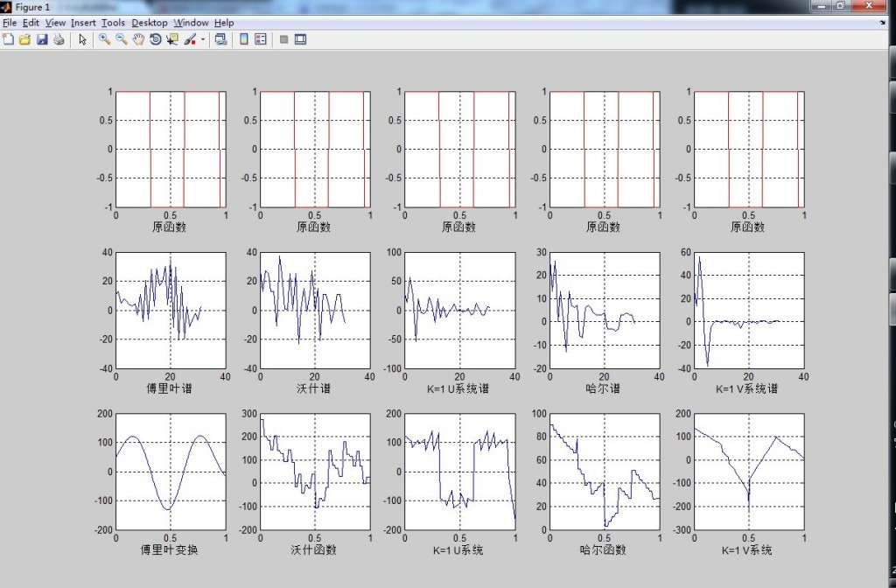
Task: Insert a colorbar using the toolbar icon
Action: [244, 39]
